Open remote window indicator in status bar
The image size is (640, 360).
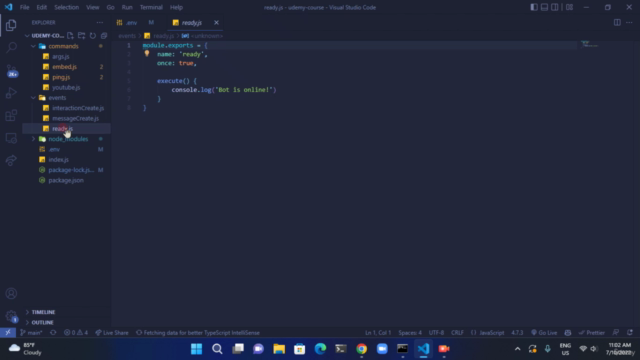8,333
